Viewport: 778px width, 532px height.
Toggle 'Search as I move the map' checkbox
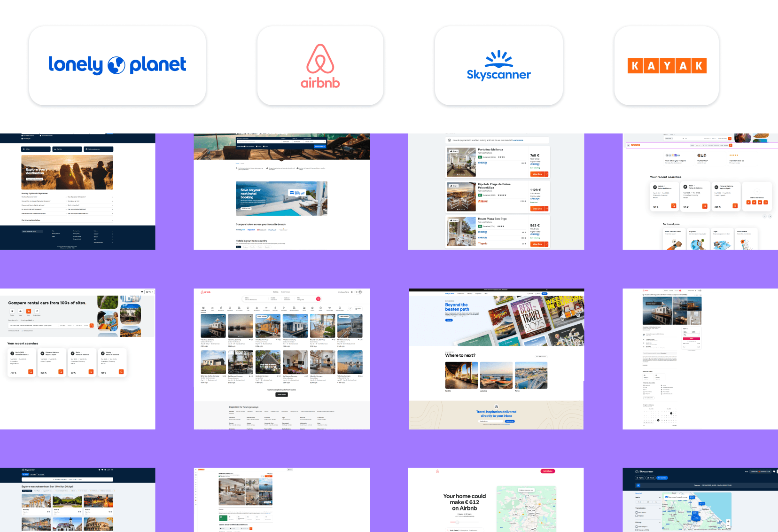tap(667, 497)
